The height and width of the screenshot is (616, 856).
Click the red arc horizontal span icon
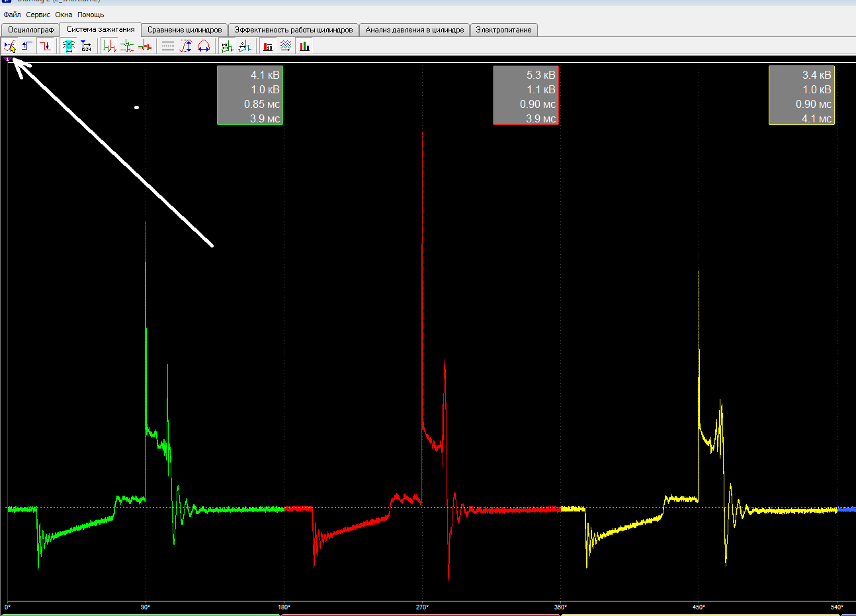pyautogui.click(x=204, y=46)
